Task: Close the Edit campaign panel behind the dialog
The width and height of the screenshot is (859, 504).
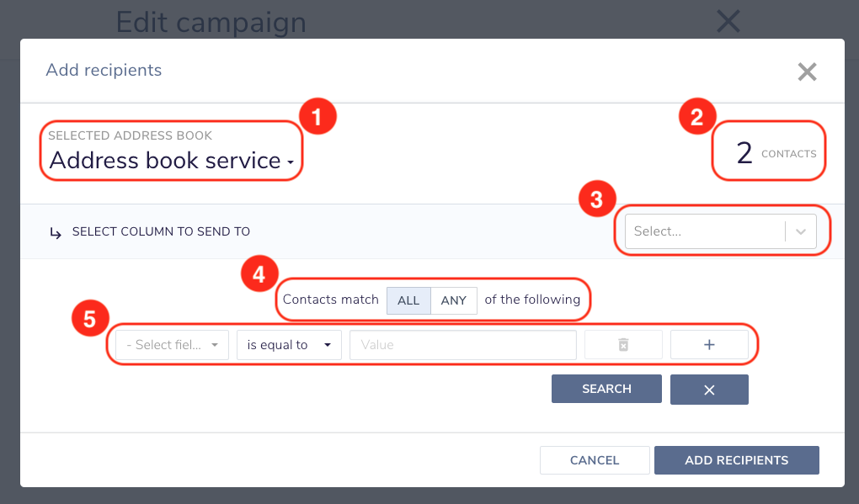Action: coord(728,22)
